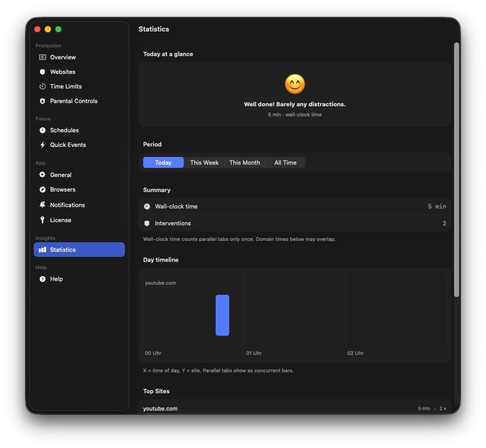Switch period to This Week
Image resolution: width=486 pixels, height=448 pixels.
(x=204, y=162)
